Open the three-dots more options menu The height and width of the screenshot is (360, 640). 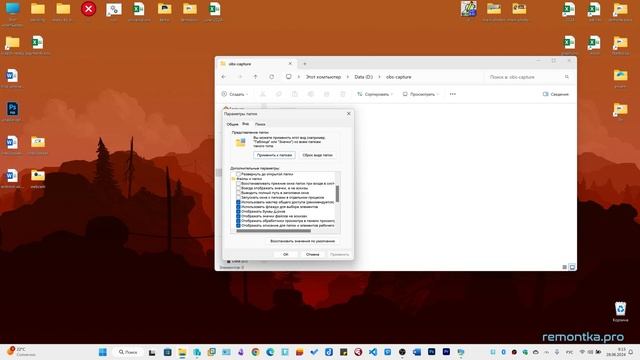click(x=453, y=94)
